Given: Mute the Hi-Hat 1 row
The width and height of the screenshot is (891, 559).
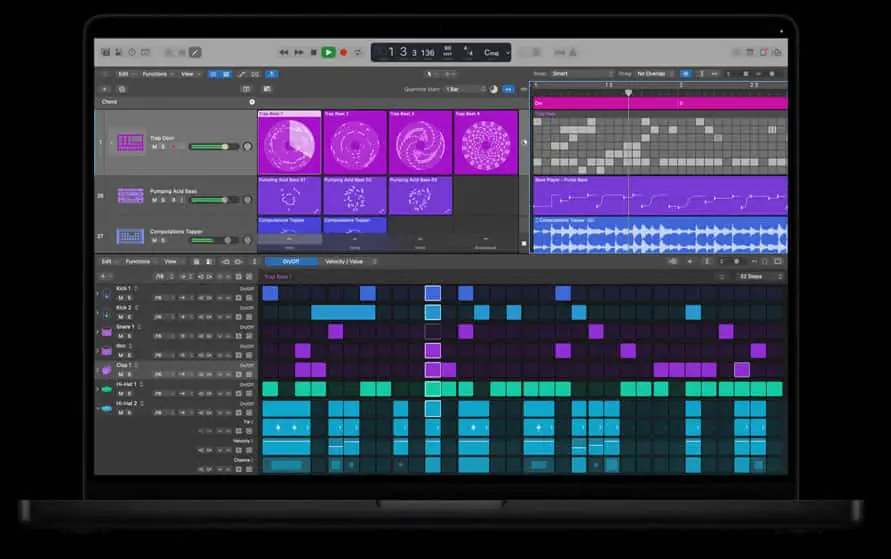Looking at the screenshot, I should coord(120,393).
